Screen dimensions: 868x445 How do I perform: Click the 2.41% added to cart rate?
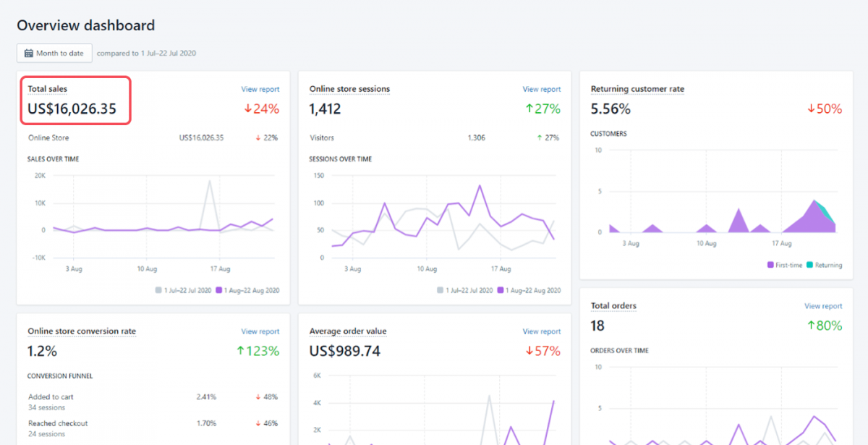point(206,397)
